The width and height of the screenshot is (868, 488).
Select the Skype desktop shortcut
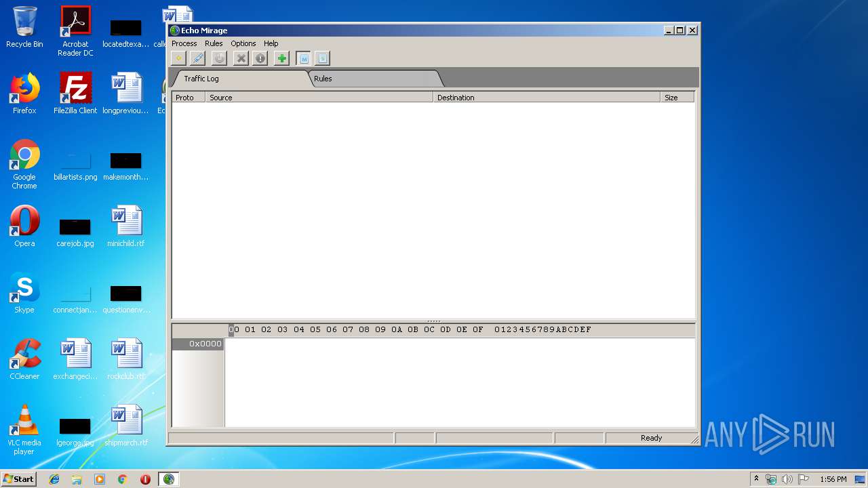[x=24, y=292]
